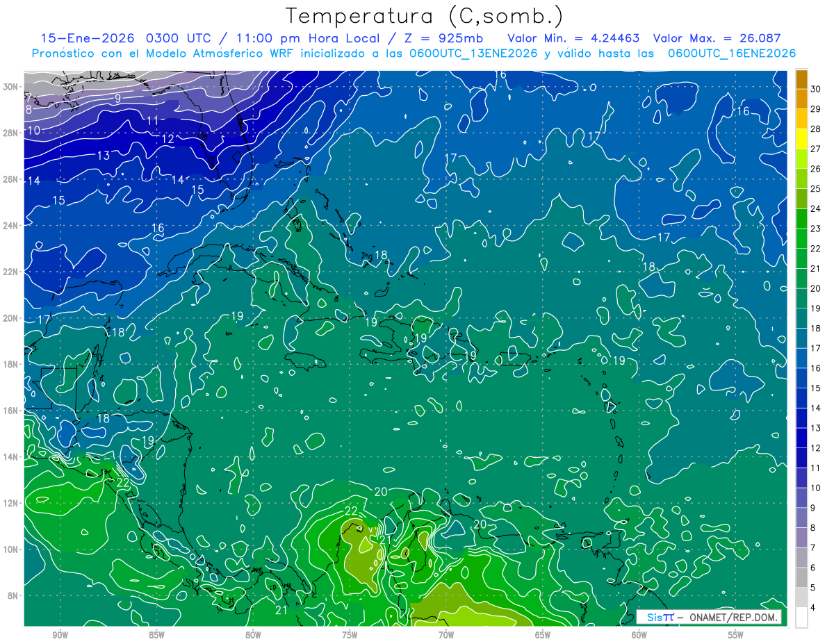Viewport: 834px width, 644px height.
Task: Click the purple color bar segment between 8 and 9
Action: point(801,518)
